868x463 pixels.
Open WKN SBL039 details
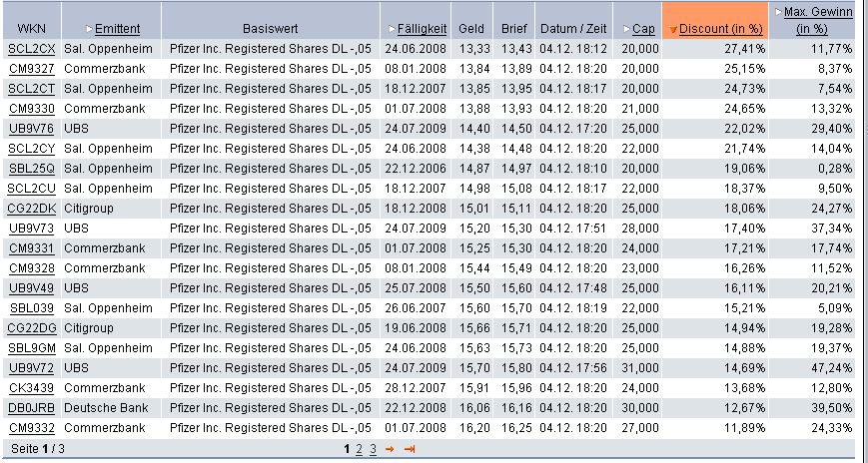[x=32, y=307]
